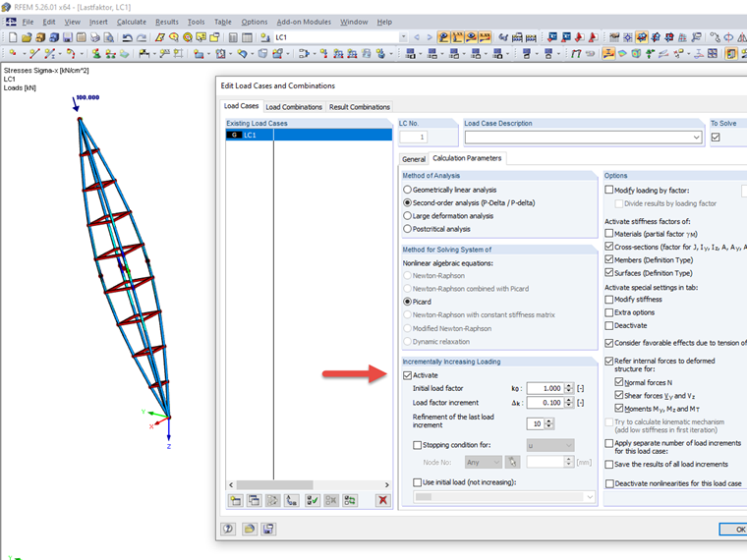Click the renumber load cases icon
Viewport: 747px width, 560px height.
[x=292, y=500]
